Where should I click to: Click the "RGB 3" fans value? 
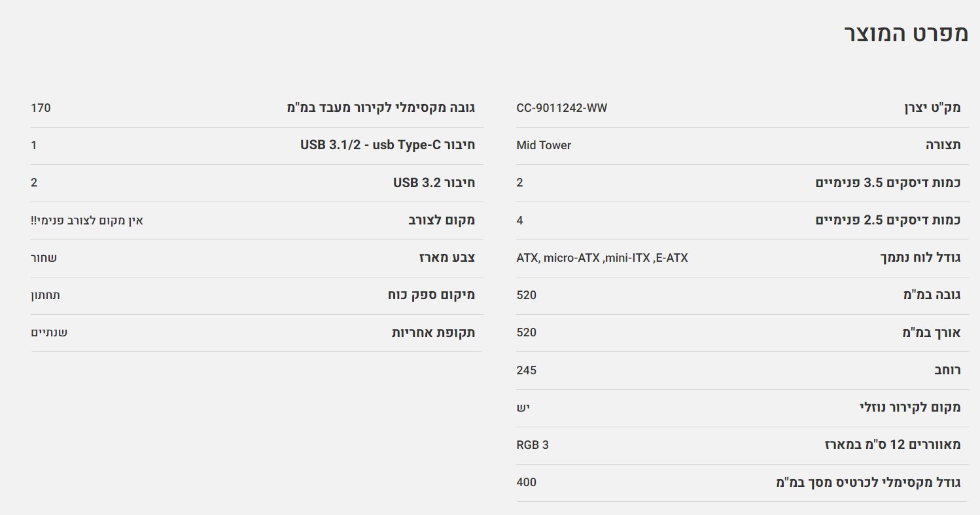[533, 445]
